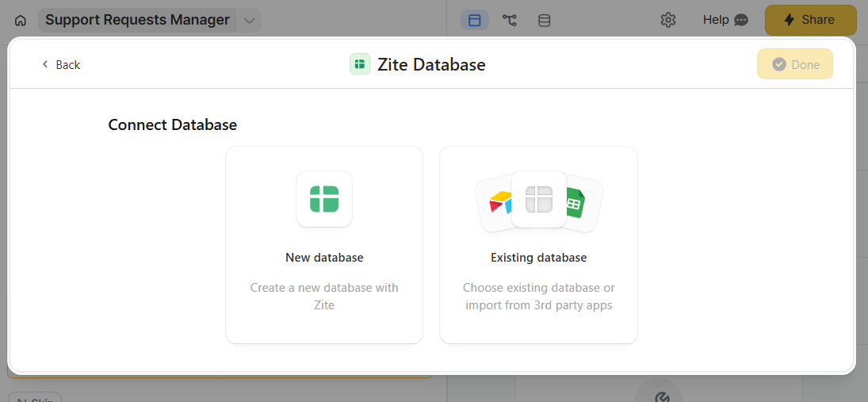Go Back from Zite Database dialog
Image resolution: width=868 pixels, height=402 pixels.
click(x=61, y=65)
